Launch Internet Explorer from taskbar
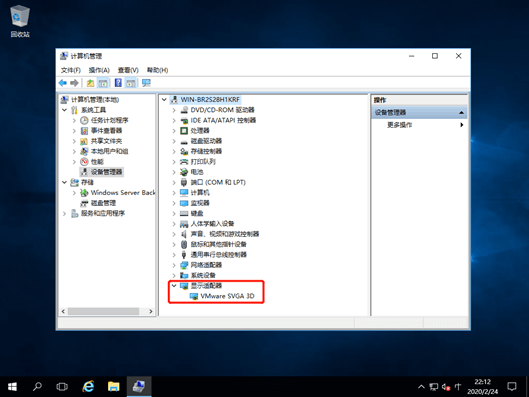529x397 pixels. pos(88,387)
